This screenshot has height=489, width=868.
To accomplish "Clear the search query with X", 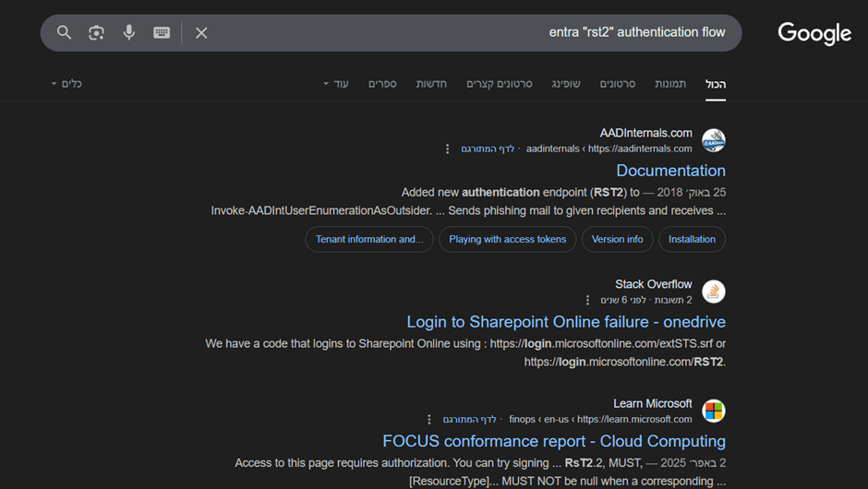I will click(201, 33).
